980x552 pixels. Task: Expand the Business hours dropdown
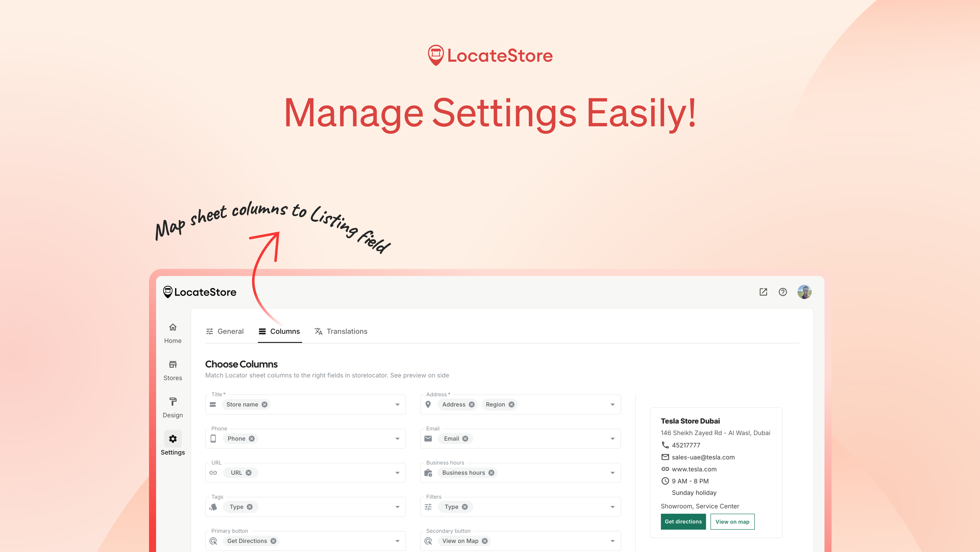click(x=612, y=473)
